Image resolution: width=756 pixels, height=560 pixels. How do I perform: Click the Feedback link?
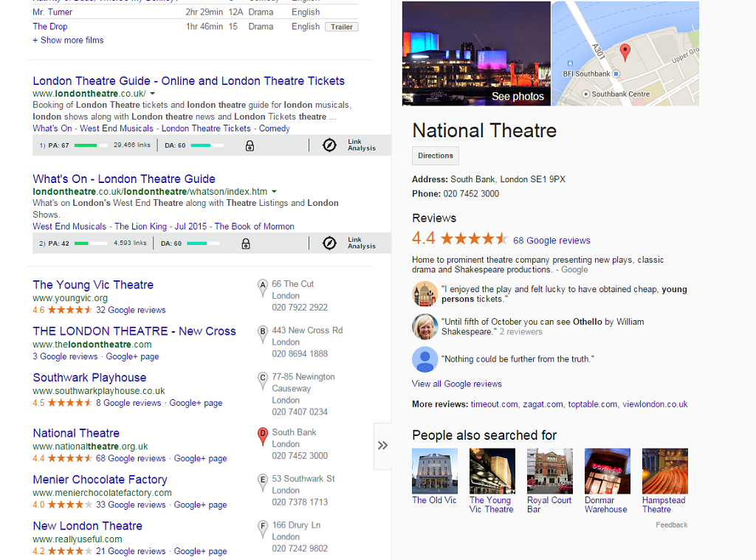[671, 525]
